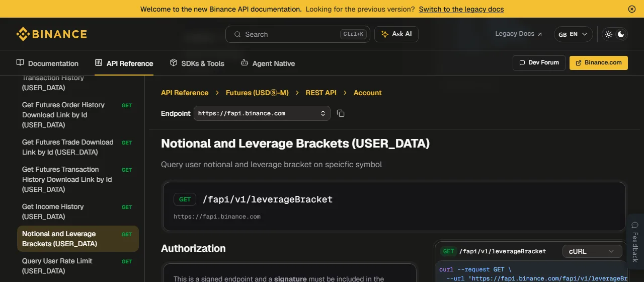Screen dimensions: 644x282
Task: Open the Feedback side tab
Action: point(635,242)
